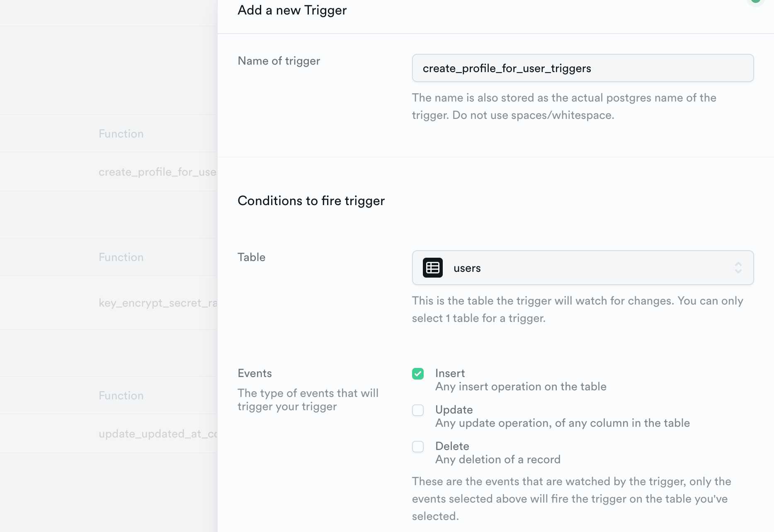Click the "Add a new Trigger" panel title
Screen dimensions: 774x532
[x=292, y=10]
